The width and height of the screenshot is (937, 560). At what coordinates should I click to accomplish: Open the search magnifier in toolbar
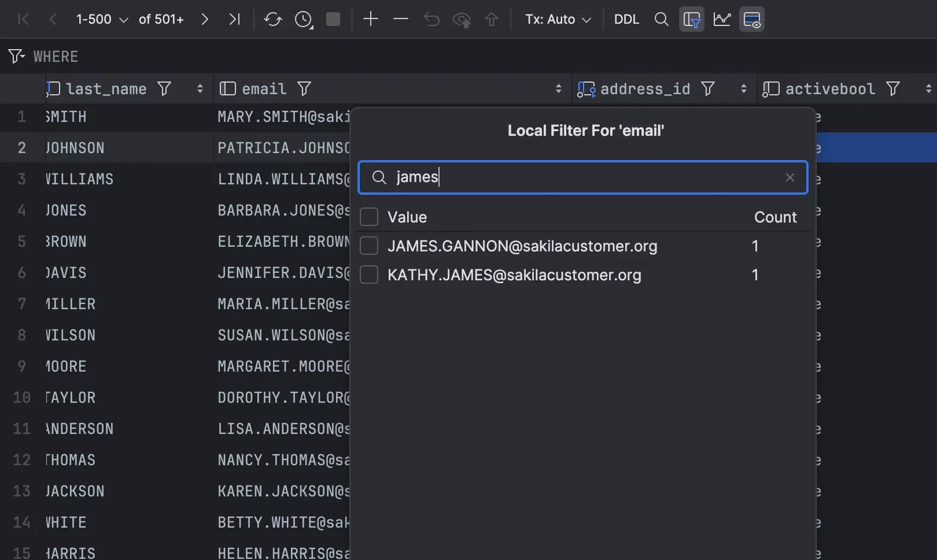tap(661, 20)
